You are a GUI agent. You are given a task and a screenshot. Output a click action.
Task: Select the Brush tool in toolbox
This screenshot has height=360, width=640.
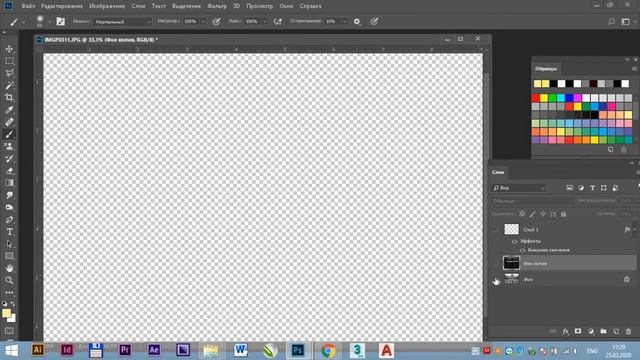point(9,134)
